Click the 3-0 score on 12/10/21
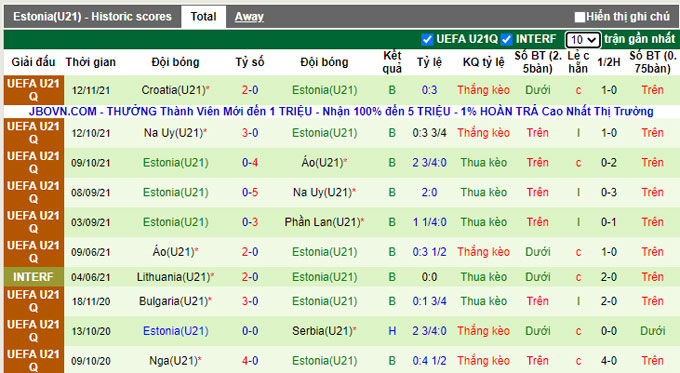Image resolution: width=680 pixels, height=373 pixels. (x=250, y=133)
